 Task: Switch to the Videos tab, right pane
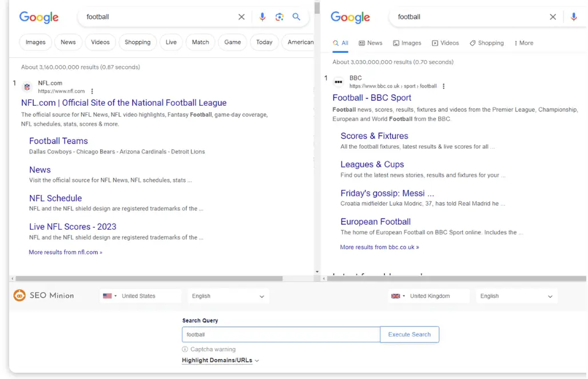(445, 43)
